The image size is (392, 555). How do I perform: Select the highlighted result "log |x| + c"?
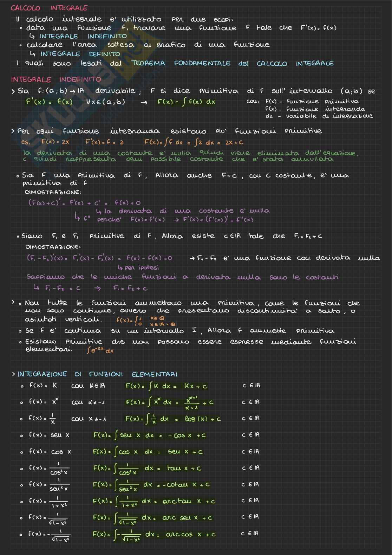[x=203, y=419]
